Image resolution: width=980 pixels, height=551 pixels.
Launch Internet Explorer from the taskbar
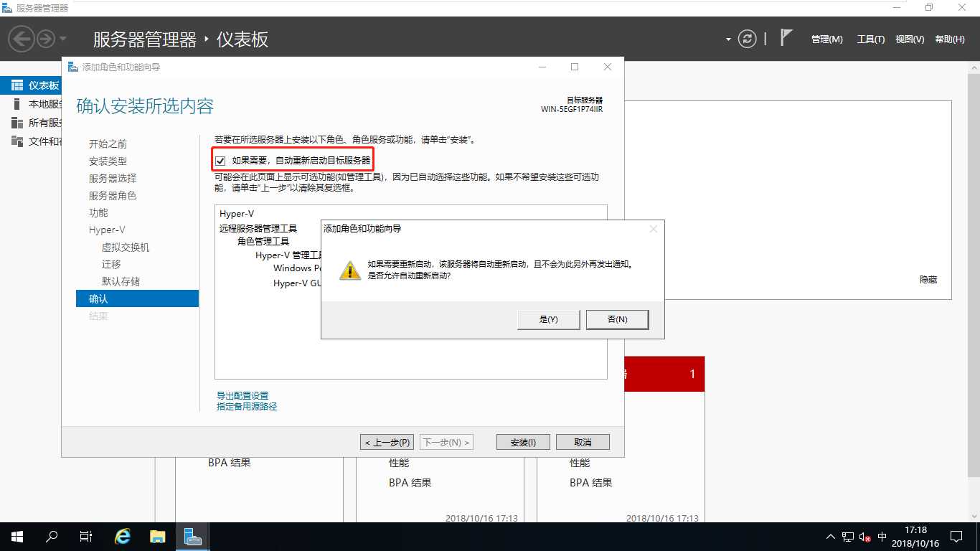tap(123, 537)
